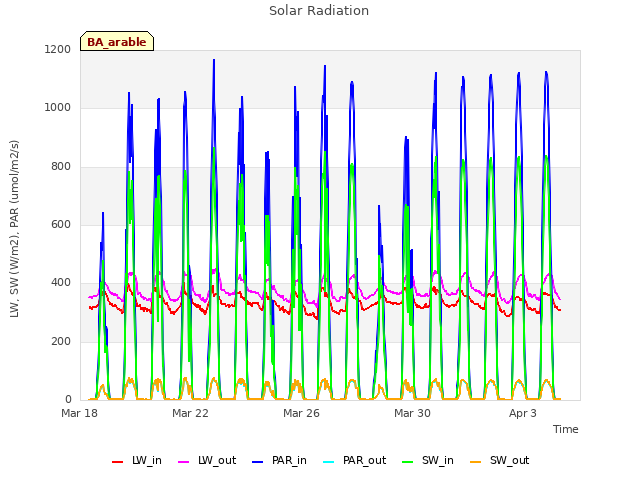Click the 1200 y-axis tick label
640x480 pixels.
pyautogui.click(x=58, y=49)
